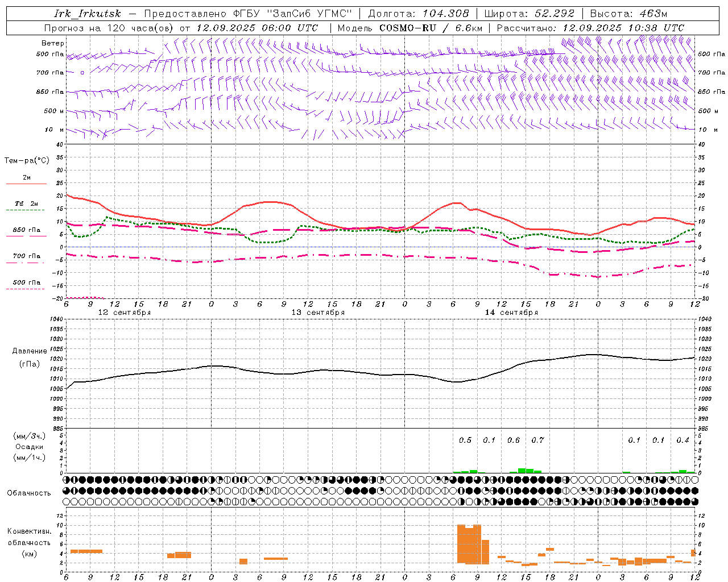Click '700 гПа' in the temperature legend

point(26,256)
